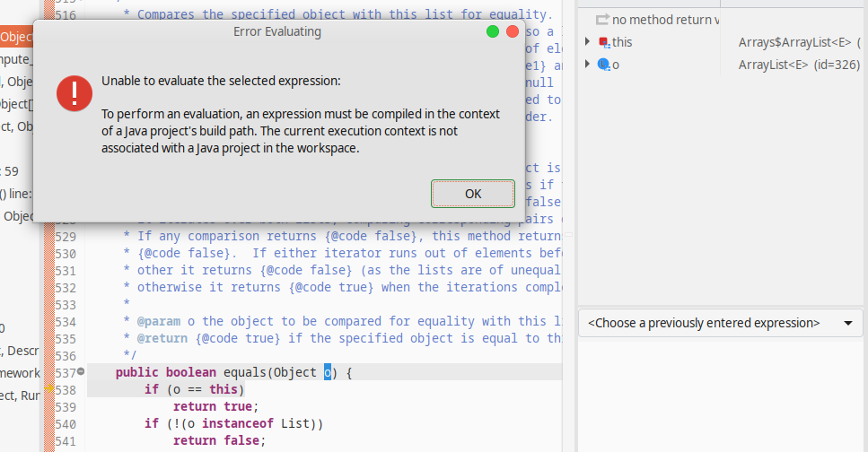Click the expression detail text area
This screenshot has width=868, height=452.
(x=720, y=395)
